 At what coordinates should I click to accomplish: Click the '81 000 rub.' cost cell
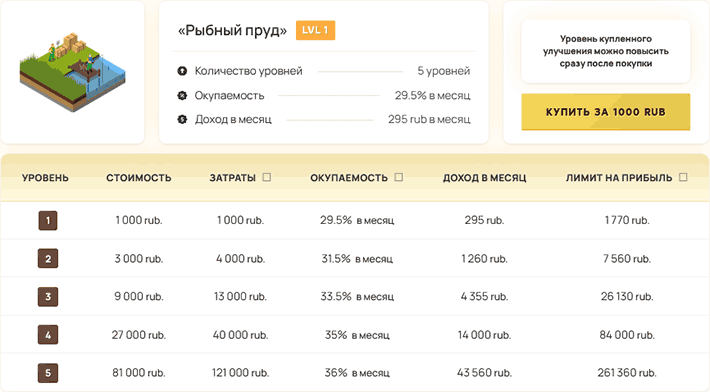click(x=139, y=373)
